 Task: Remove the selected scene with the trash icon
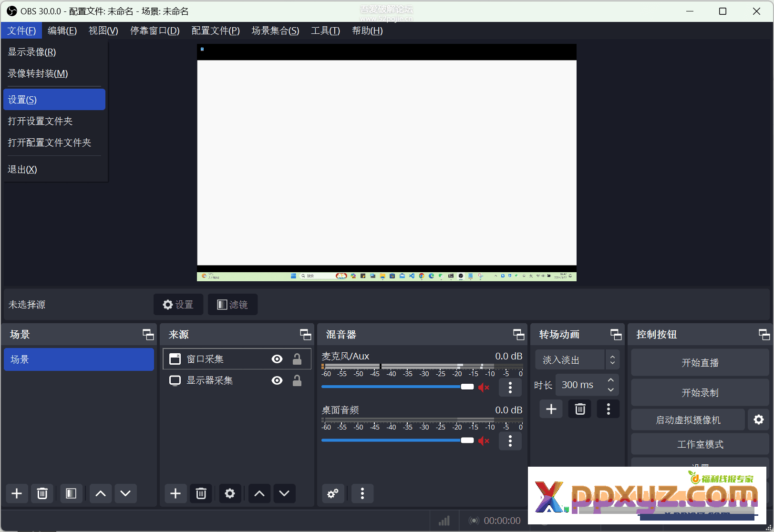[42, 493]
